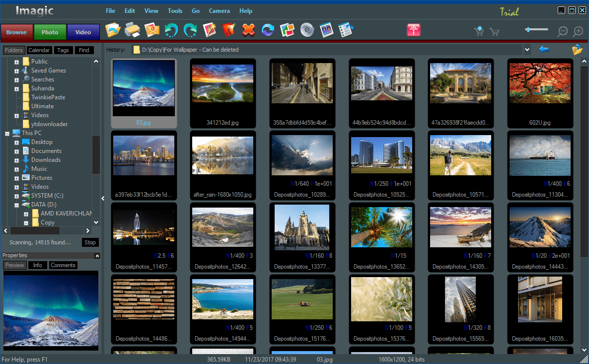Rotate image counter-clockwise using toolbar icon
Screen dimensions: 589x364
coord(171,30)
